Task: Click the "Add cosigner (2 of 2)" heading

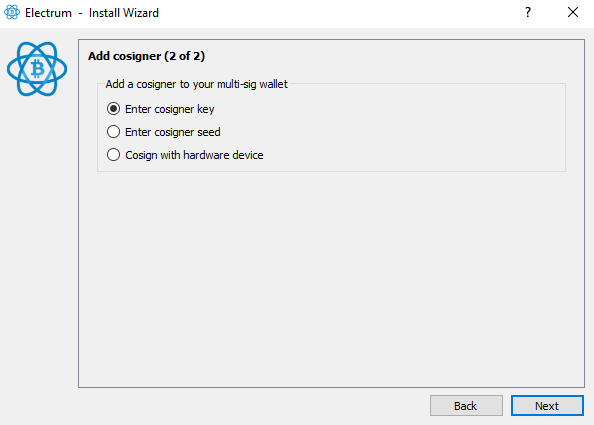Action: coord(146,56)
